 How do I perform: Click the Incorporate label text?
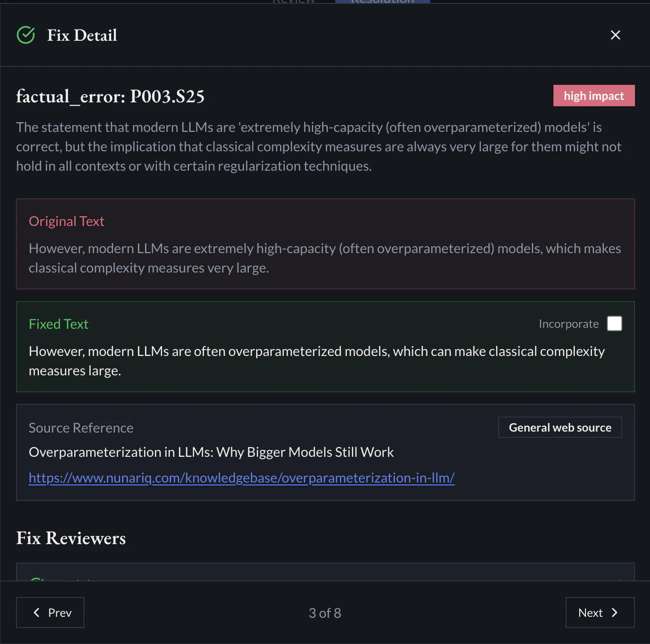569,324
